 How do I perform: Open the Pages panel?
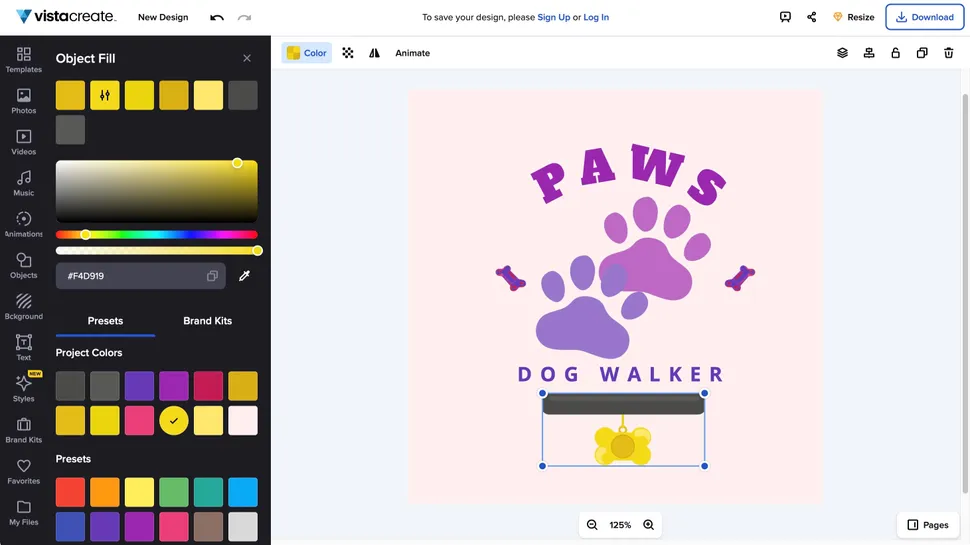[927, 525]
